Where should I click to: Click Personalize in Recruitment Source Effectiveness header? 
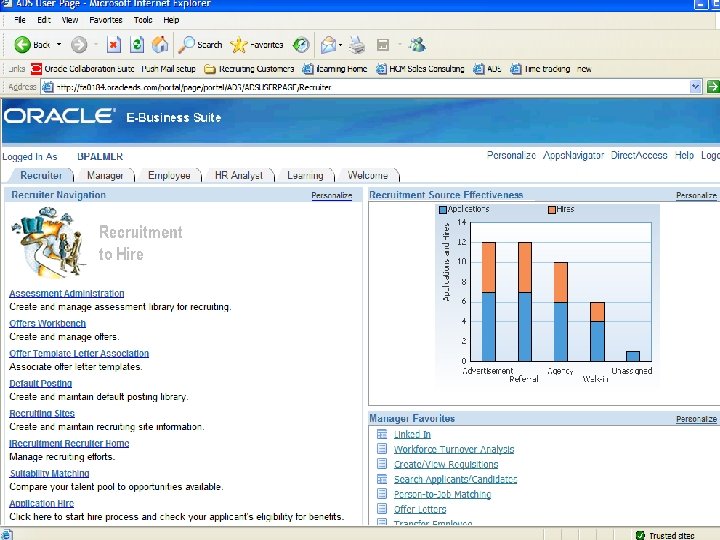[696, 196]
